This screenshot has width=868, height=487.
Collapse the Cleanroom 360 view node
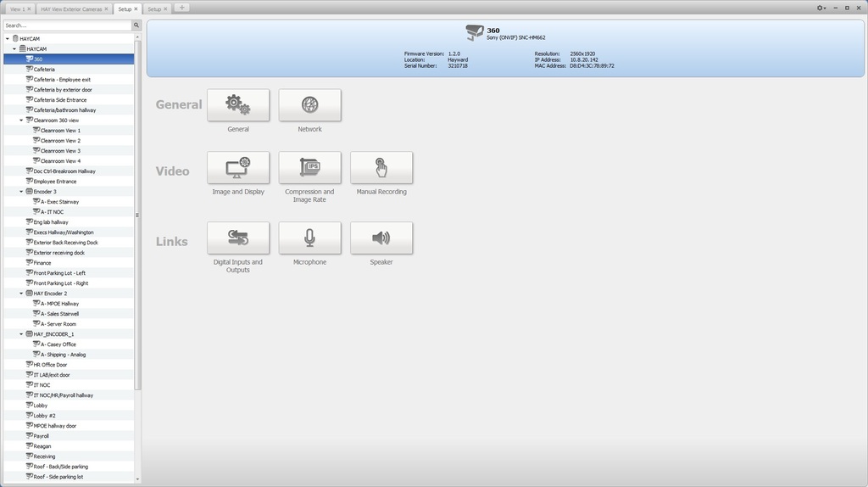[22, 120]
